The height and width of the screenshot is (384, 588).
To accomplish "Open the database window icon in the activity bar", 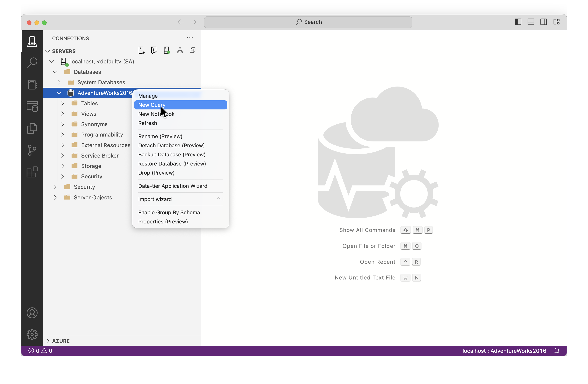I will coord(32,106).
